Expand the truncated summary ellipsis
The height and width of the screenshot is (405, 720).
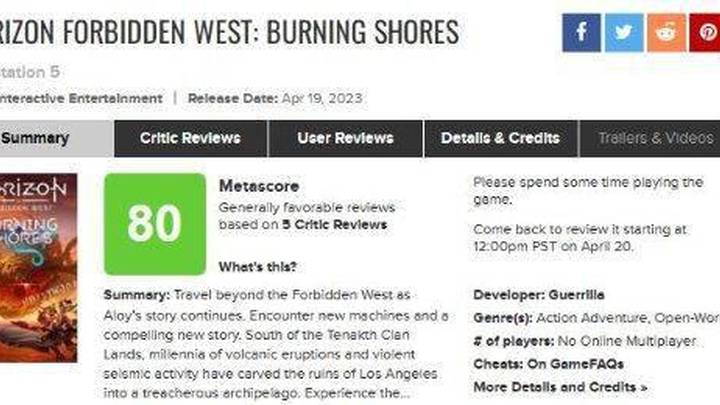[x=405, y=394]
